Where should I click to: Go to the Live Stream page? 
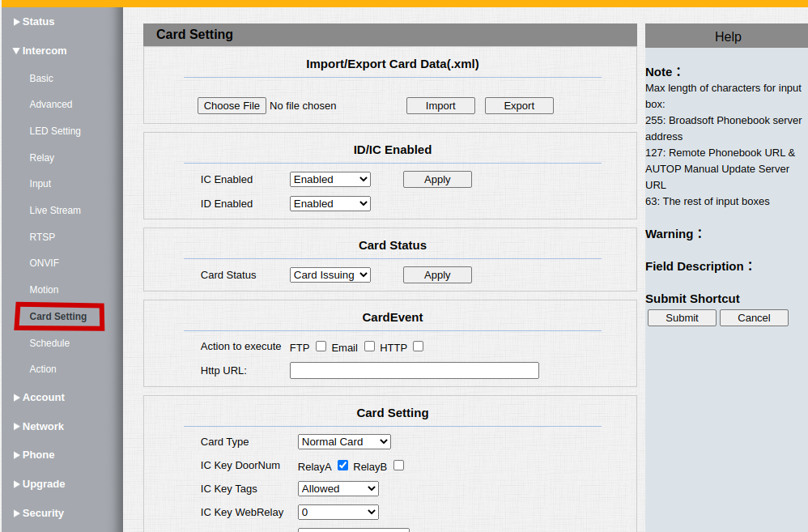[55, 211]
